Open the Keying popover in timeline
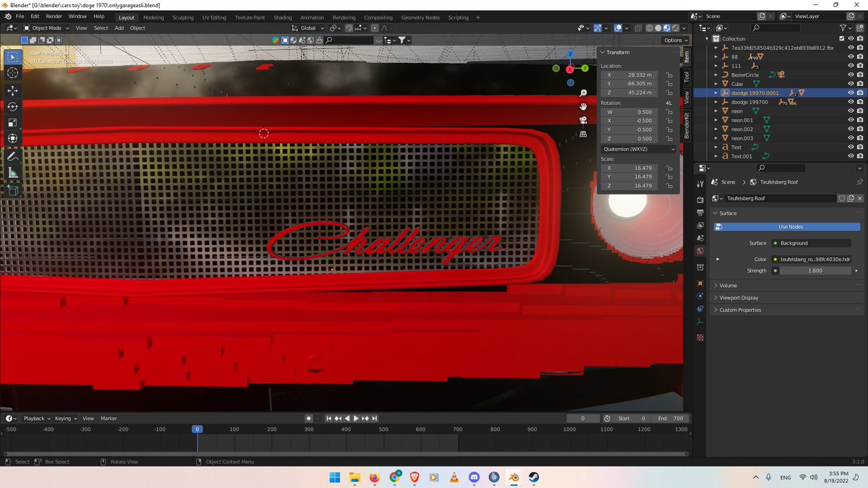The width and height of the screenshot is (868, 488). point(65,418)
